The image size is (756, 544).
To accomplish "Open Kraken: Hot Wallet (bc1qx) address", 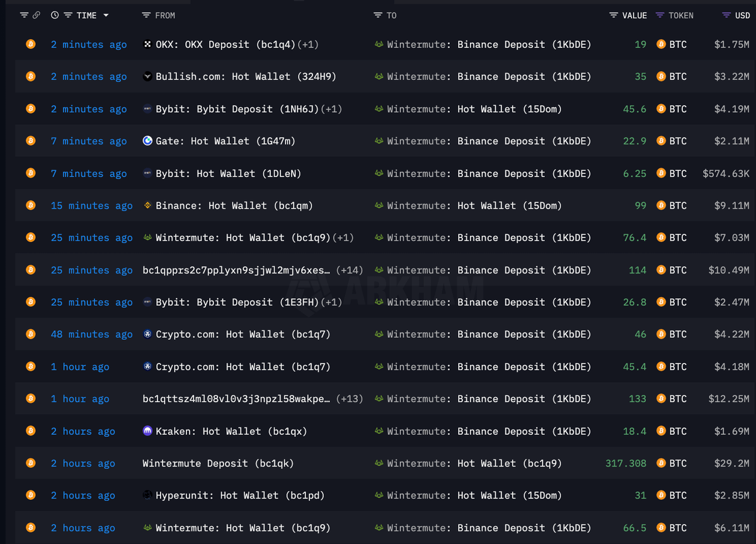I will click(x=231, y=431).
